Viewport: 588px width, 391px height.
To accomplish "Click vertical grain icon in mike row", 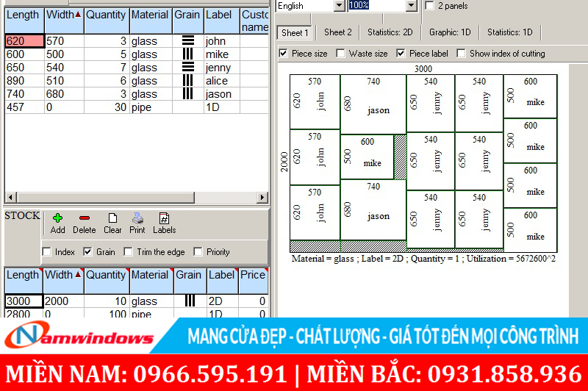I will pyautogui.click(x=188, y=54).
